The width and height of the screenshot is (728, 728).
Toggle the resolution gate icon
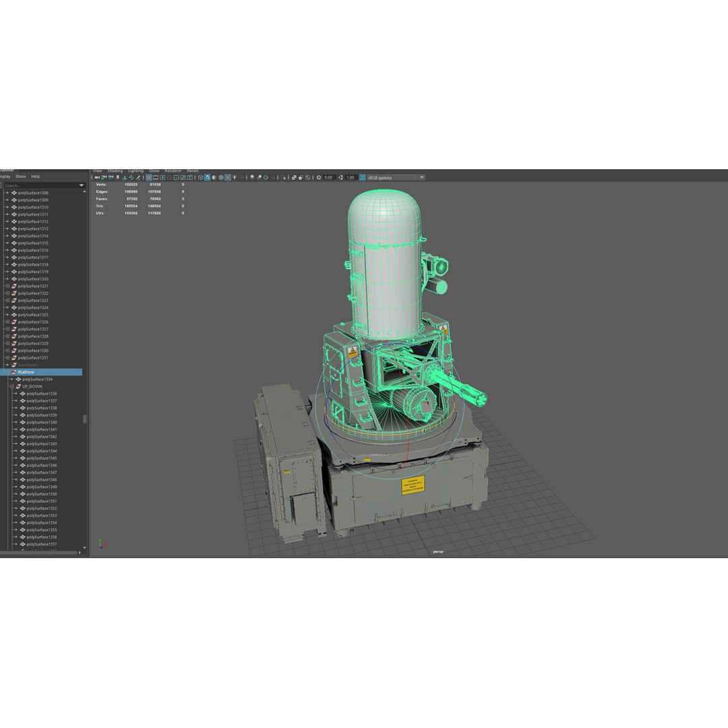point(162,177)
